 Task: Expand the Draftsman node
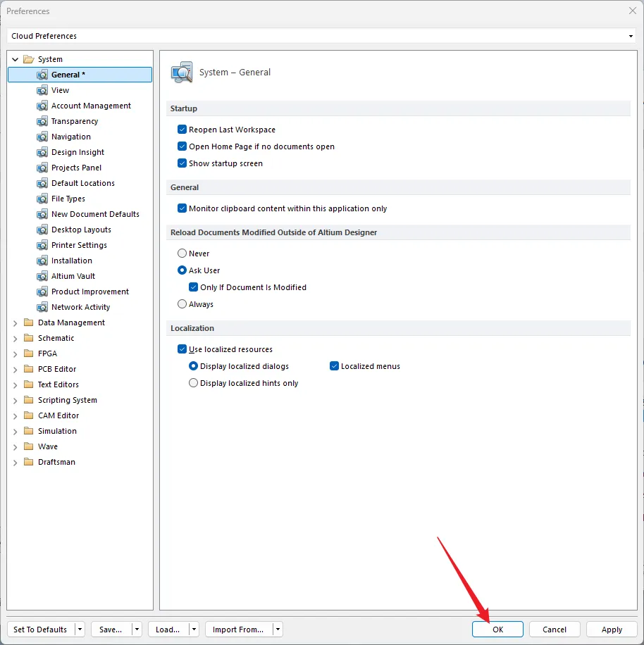(16, 463)
